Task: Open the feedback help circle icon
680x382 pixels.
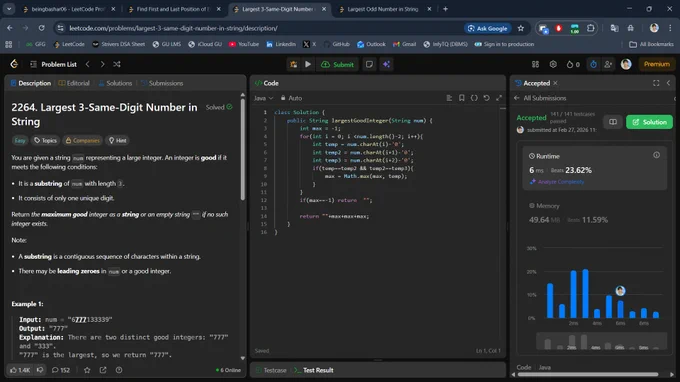Action: point(119,370)
